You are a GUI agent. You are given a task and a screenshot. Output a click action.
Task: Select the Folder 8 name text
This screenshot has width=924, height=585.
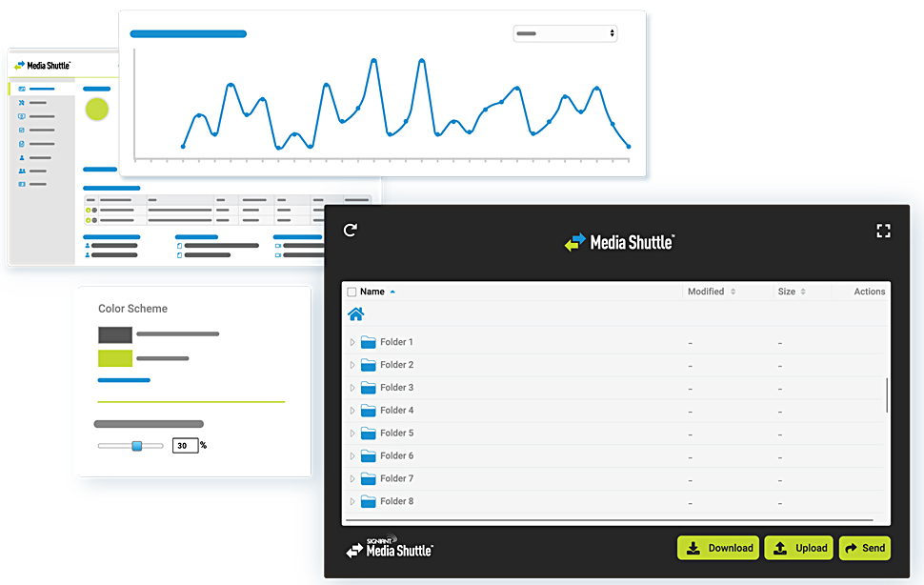396,501
